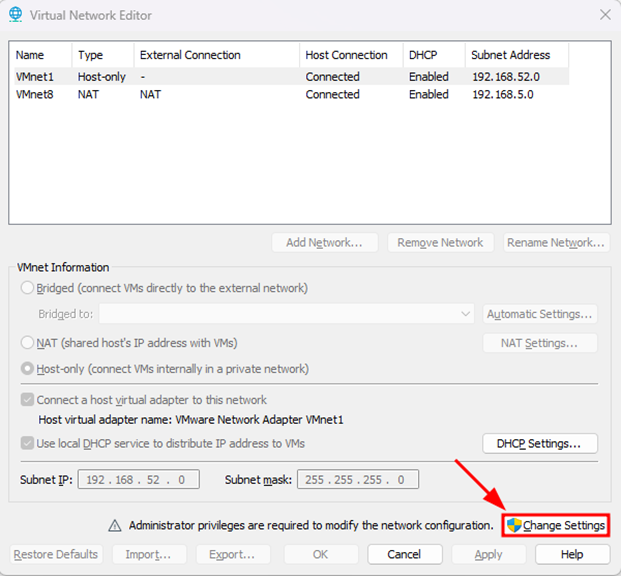Click the Virtual Network Editor globe icon
621x576 pixels.
(15, 15)
